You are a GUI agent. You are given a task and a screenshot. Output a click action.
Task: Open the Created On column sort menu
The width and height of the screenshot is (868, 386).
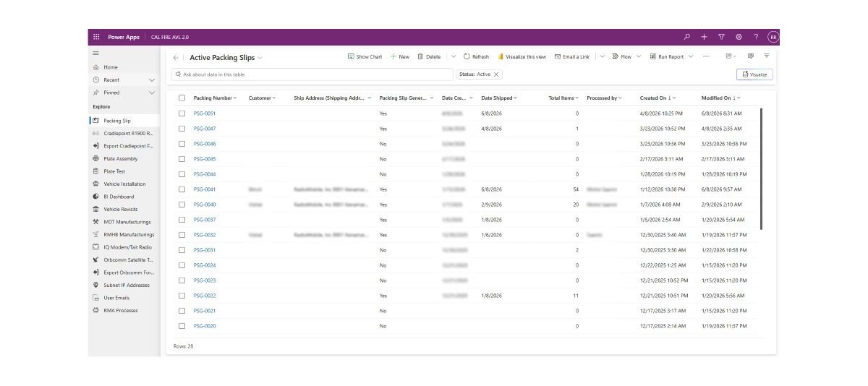pyautogui.click(x=658, y=98)
